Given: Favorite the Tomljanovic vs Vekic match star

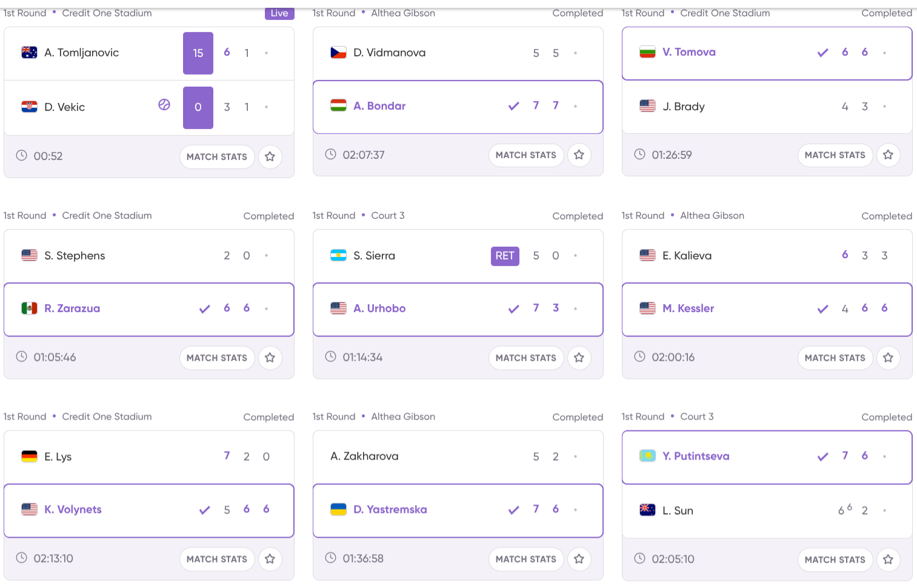Looking at the screenshot, I should (270, 156).
